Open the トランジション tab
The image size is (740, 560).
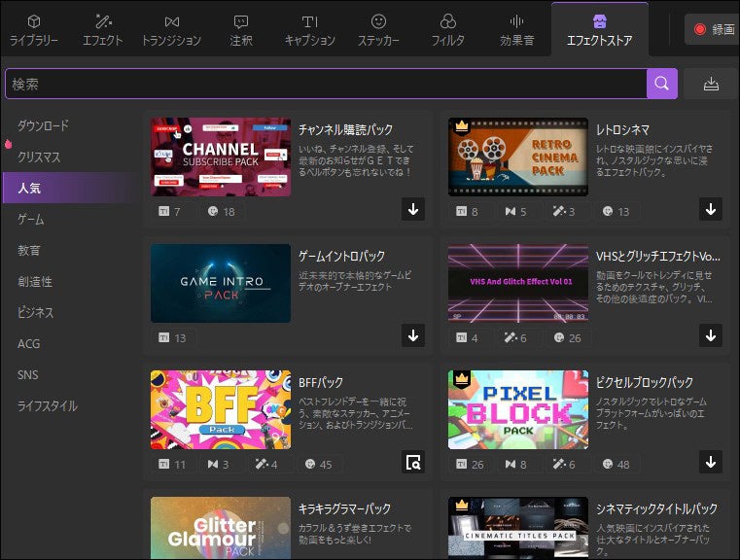pyautogui.click(x=171, y=30)
